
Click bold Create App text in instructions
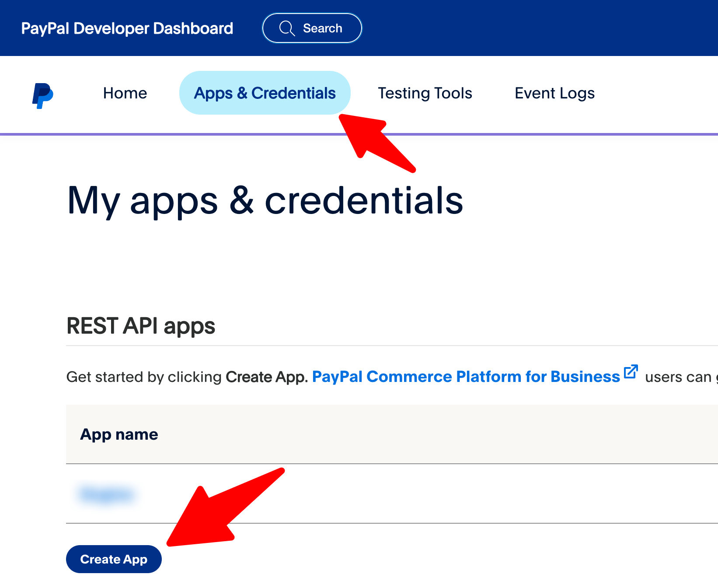point(267,377)
